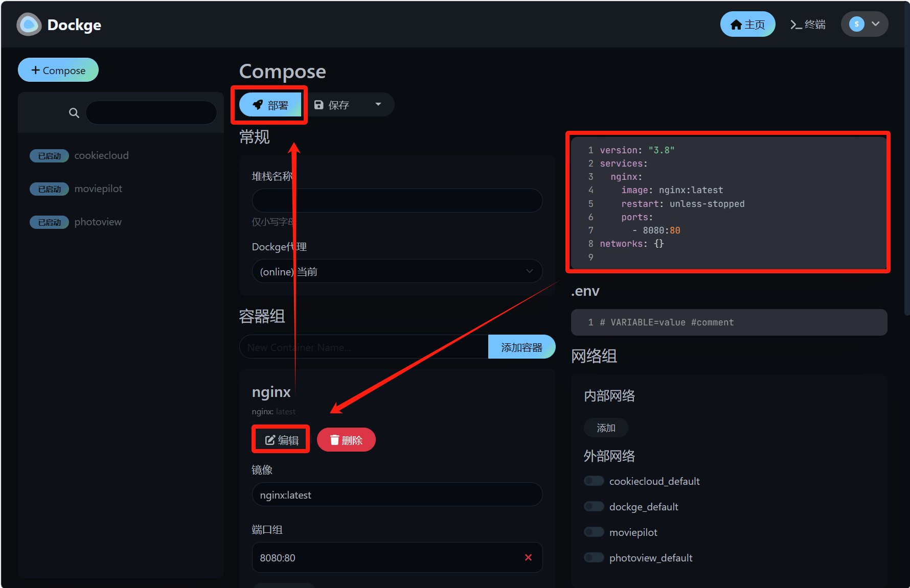Click the 添加容器 add container button

pyautogui.click(x=521, y=347)
